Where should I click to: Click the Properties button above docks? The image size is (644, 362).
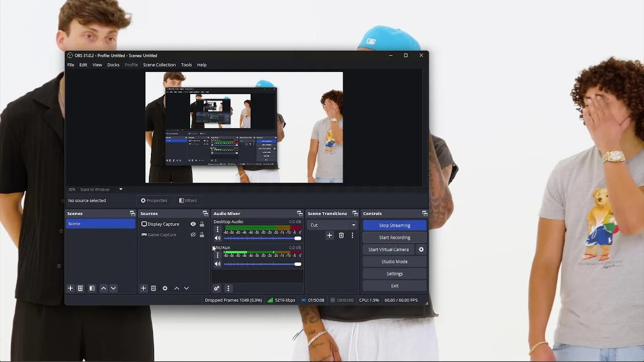coord(154,201)
